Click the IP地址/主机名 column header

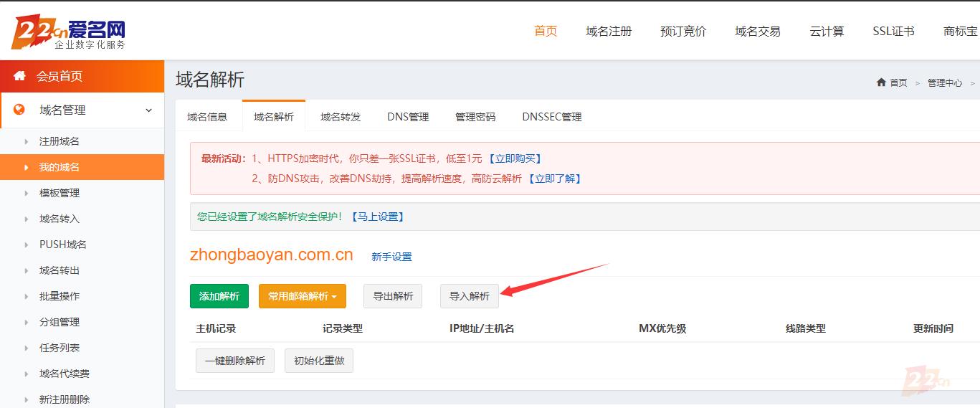tap(482, 328)
